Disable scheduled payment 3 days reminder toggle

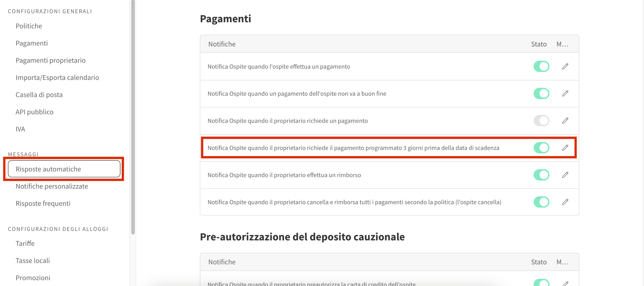[541, 148]
